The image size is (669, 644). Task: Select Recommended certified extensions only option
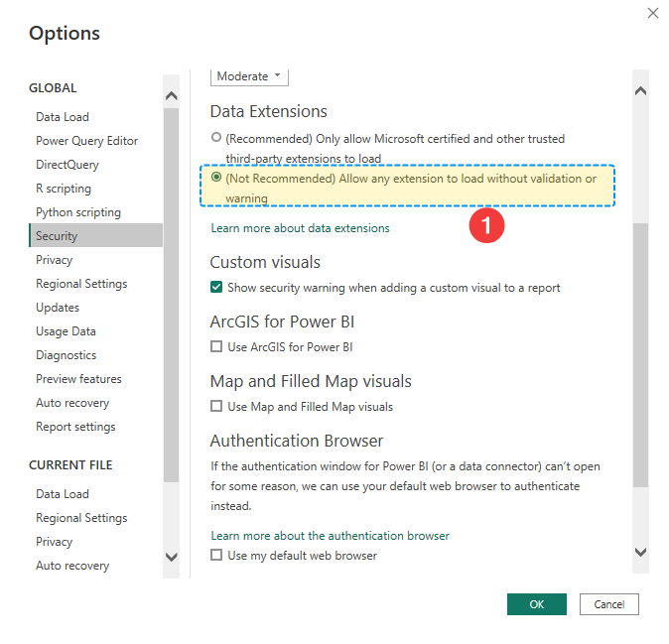tap(217, 139)
